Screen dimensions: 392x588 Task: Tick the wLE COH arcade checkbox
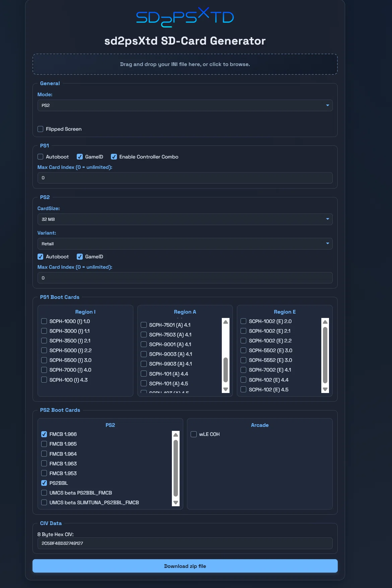click(194, 434)
